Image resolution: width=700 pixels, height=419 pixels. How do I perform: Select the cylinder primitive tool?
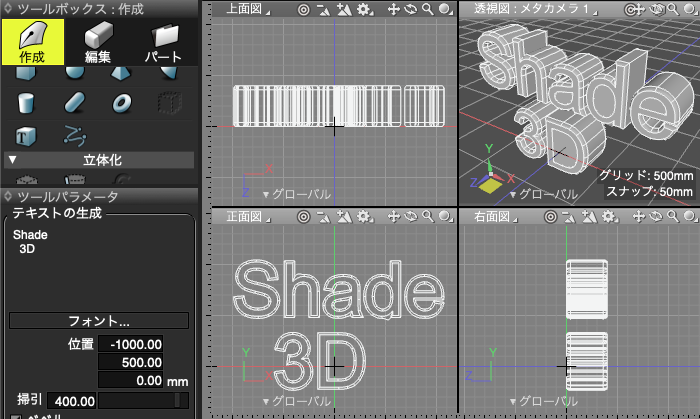tap(26, 102)
